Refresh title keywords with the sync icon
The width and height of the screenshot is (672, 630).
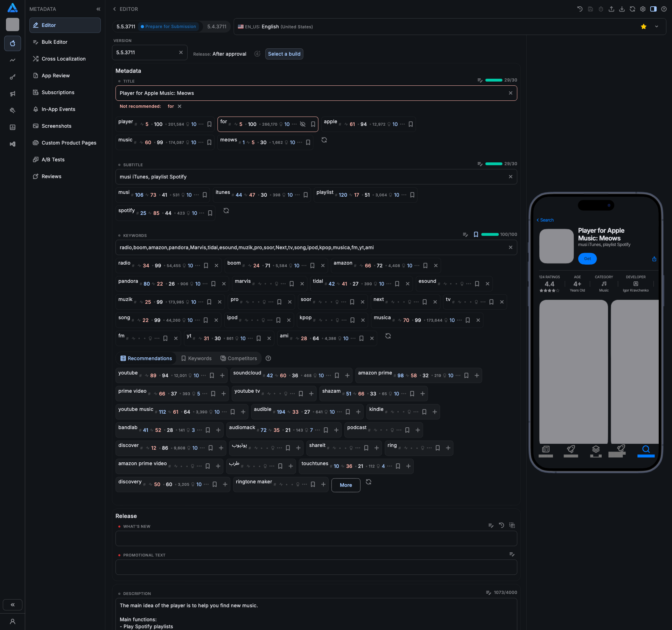click(x=324, y=140)
